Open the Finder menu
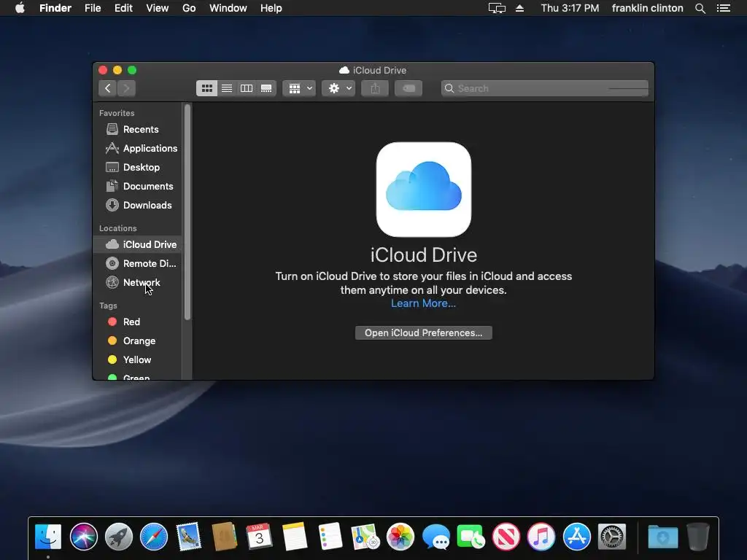 click(55, 8)
